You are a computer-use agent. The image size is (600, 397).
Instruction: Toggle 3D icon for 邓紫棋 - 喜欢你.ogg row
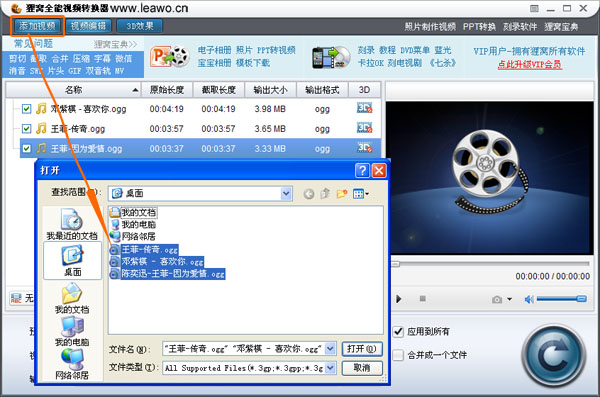(364, 108)
